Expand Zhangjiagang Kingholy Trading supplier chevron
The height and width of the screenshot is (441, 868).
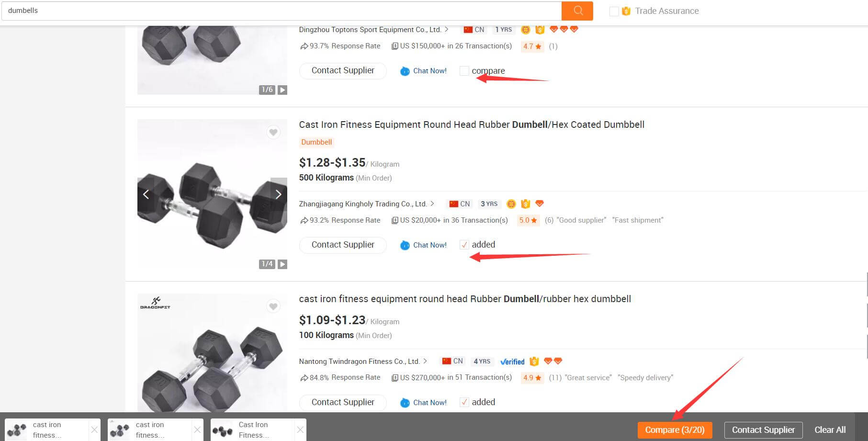pyautogui.click(x=432, y=204)
